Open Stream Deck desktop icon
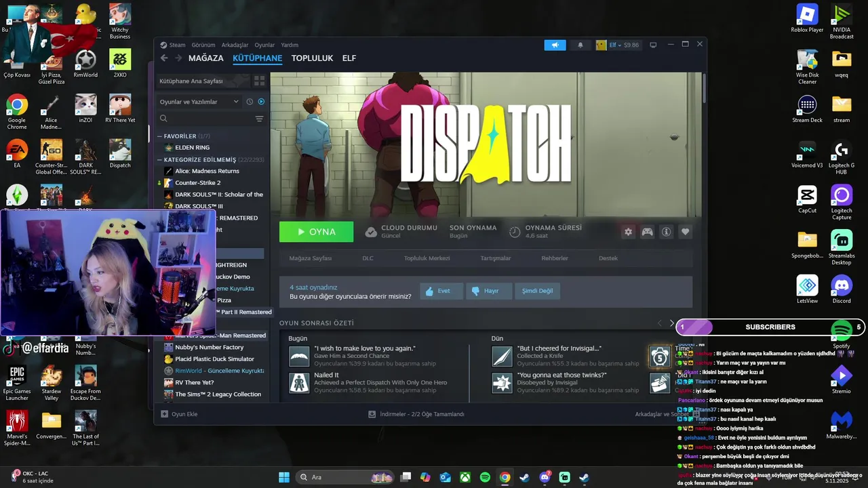The height and width of the screenshot is (488, 868). (x=807, y=109)
